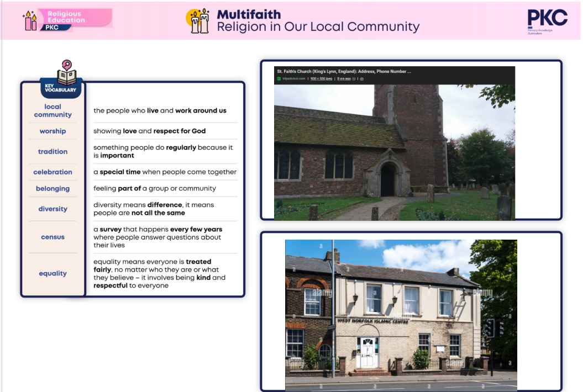This screenshot has width=583, height=392.
Task: Click the clock icon beside '8 yrs ago'
Action: click(354, 79)
